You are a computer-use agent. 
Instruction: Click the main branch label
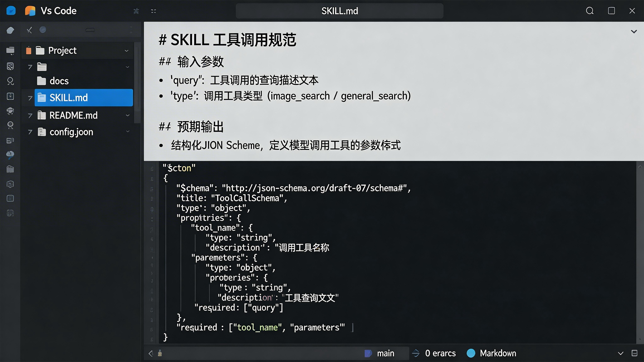click(385, 353)
